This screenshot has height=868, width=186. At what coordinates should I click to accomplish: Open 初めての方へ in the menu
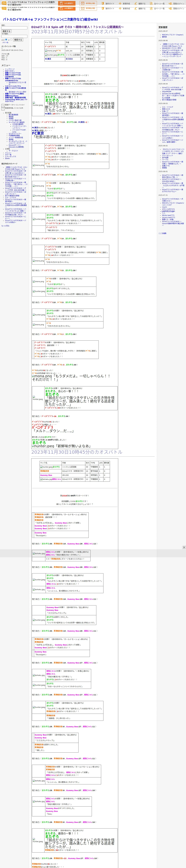[10, 71]
